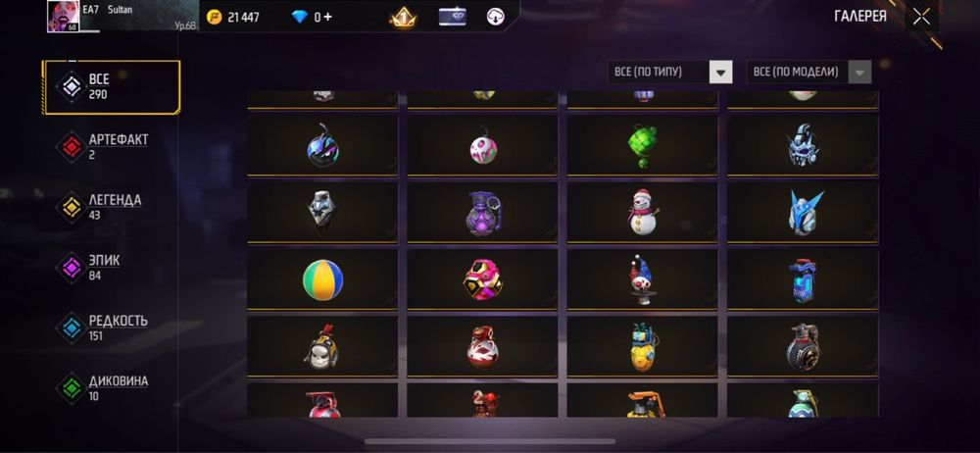Screen dimensions: 980x453
Task: Open the gold coins balance
Action: click(x=233, y=18)
